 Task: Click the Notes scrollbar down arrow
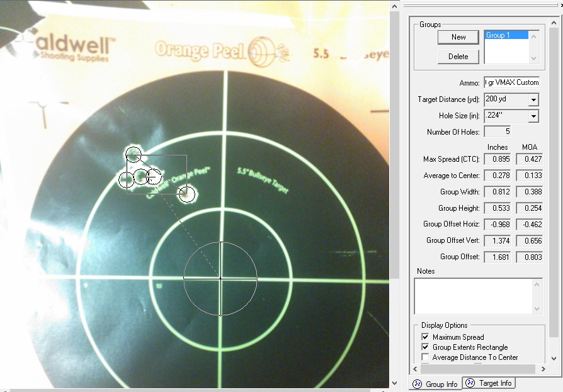point(537,308)
